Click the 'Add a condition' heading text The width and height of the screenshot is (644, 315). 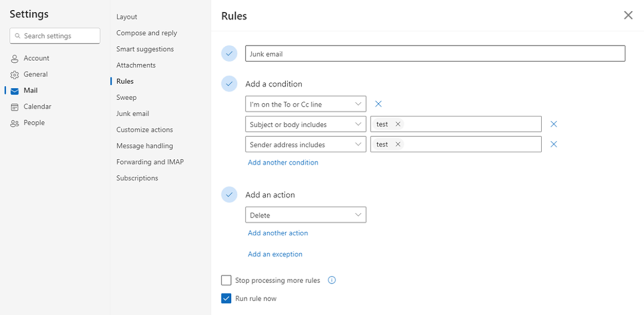[274, 84]
